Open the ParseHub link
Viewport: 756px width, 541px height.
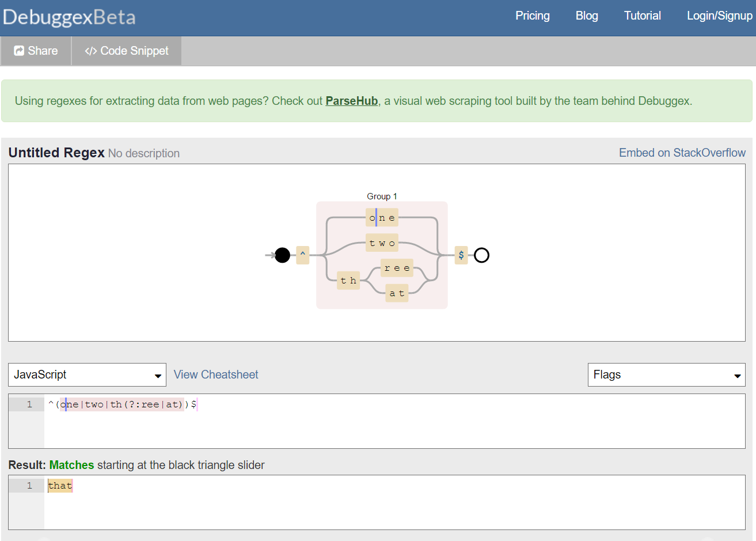[x=351, y=101]
